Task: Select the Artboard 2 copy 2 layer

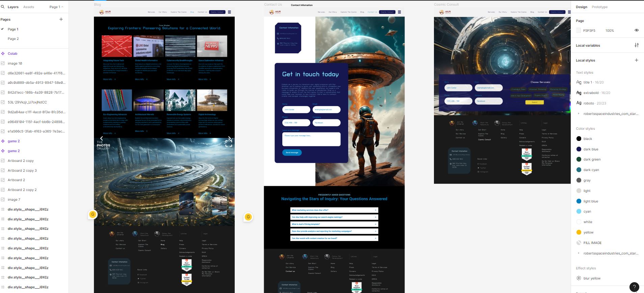Action: coord(22,190)
